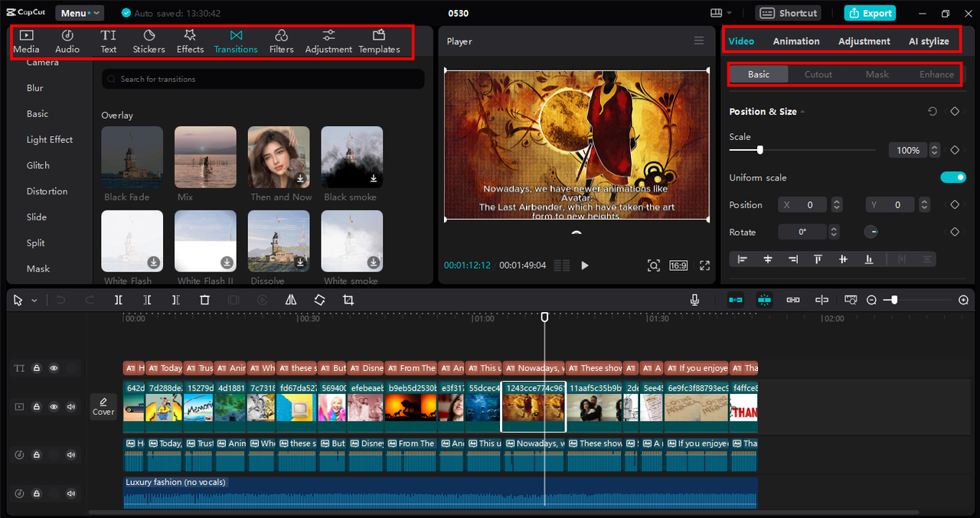Delete the selected clip with trash icon

click(x=204, y=300)
